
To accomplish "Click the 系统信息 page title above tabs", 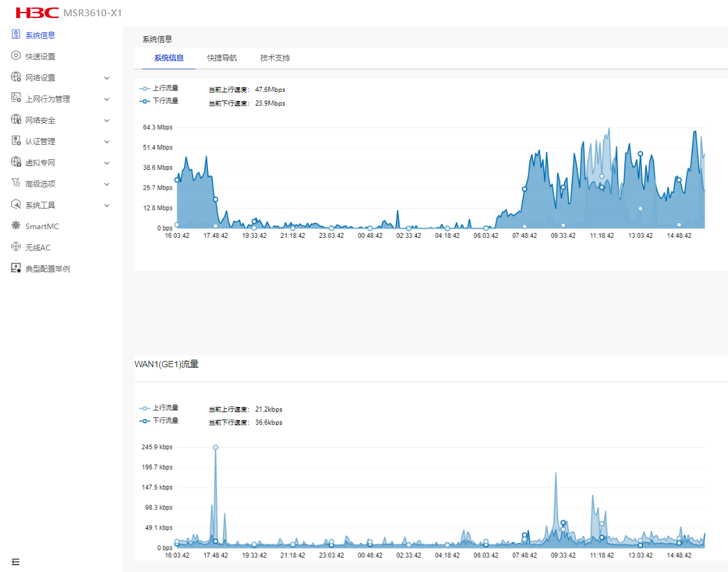I will tap(157, 39).
